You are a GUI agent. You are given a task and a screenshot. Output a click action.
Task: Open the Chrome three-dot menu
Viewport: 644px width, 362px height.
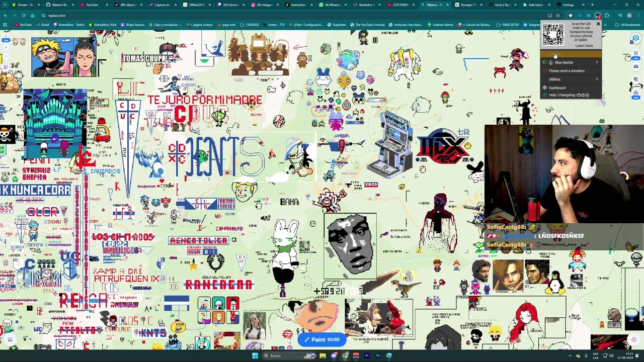pyautogui.click(x=638, y=16)
